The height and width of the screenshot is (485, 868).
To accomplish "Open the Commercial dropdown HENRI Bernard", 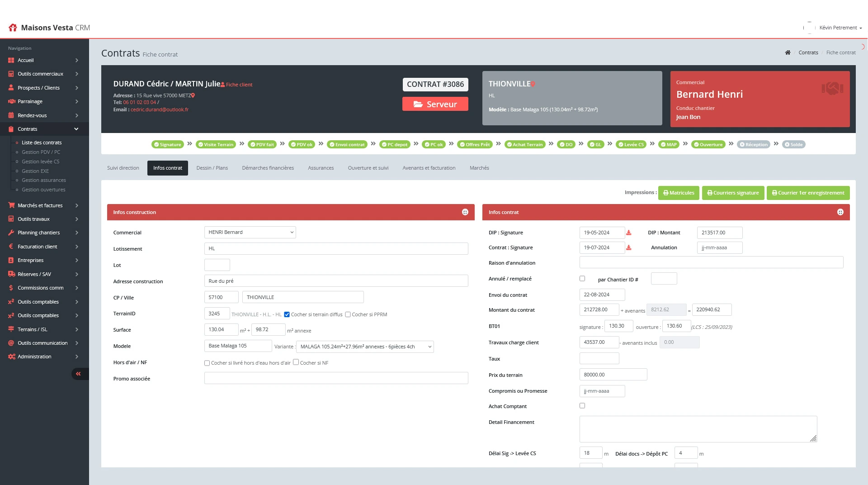I will (x=250, y=233).
